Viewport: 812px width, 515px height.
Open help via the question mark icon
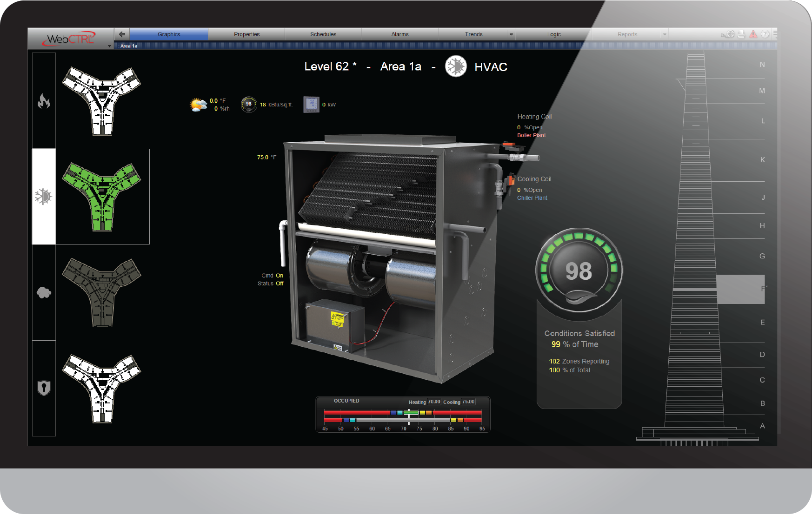[x=765, y=34]
